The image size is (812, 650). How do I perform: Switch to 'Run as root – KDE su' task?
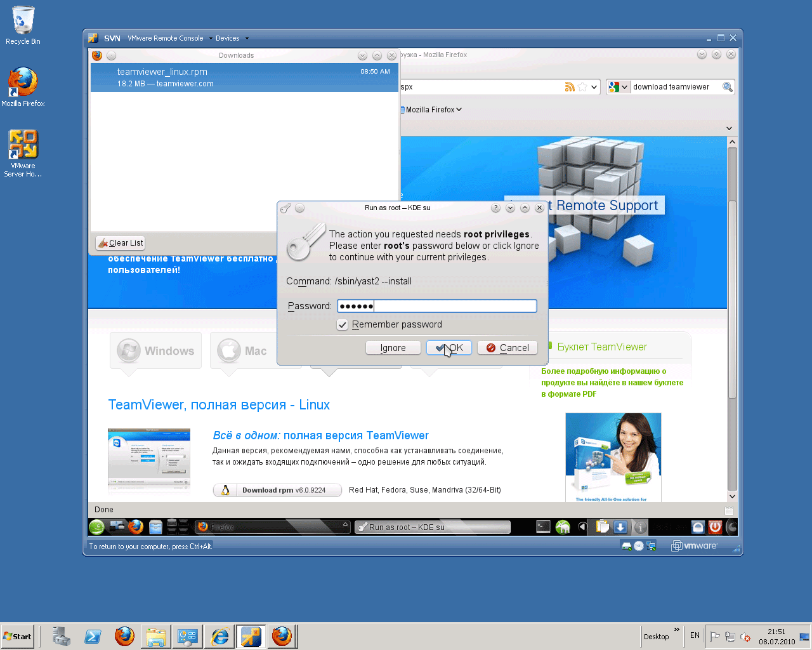433,527
